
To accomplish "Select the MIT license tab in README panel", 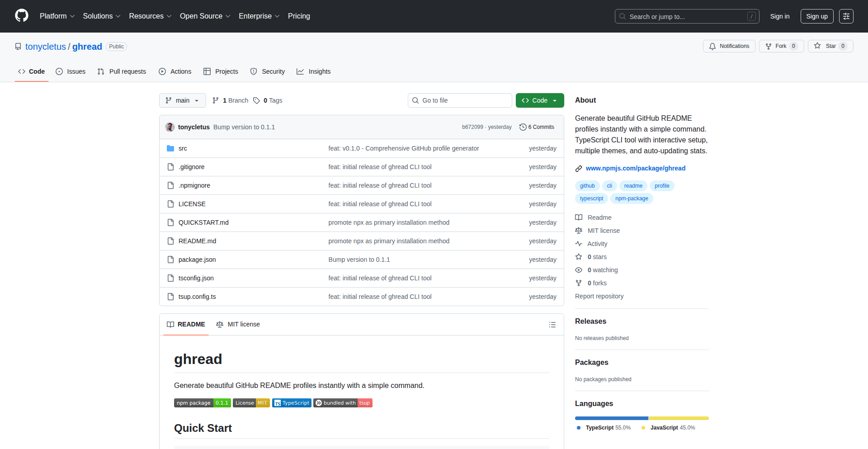I will tap(238, 324).
